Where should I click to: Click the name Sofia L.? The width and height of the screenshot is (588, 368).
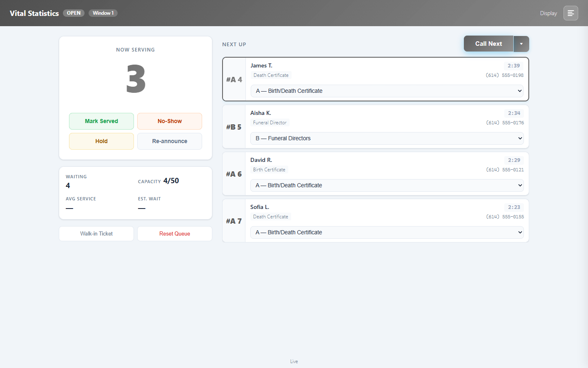point(260,207)
